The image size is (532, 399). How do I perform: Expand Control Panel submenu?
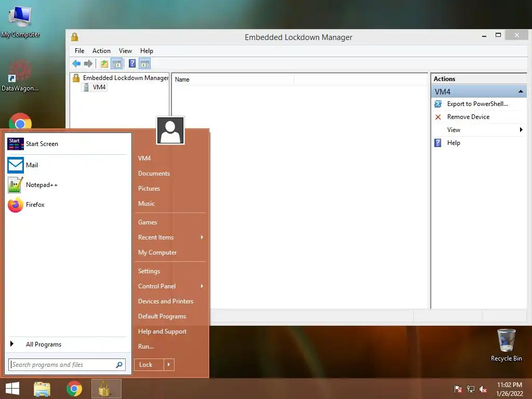click(202, 286)
